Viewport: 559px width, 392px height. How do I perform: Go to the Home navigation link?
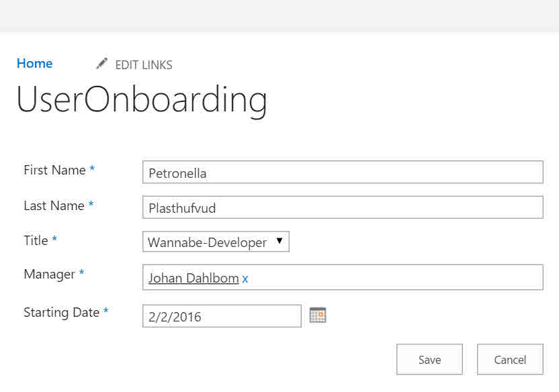click(x=34, y=64)
